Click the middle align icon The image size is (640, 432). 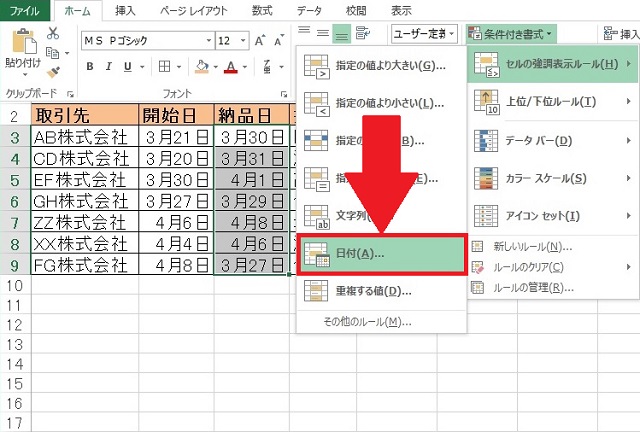pos(323,33)
